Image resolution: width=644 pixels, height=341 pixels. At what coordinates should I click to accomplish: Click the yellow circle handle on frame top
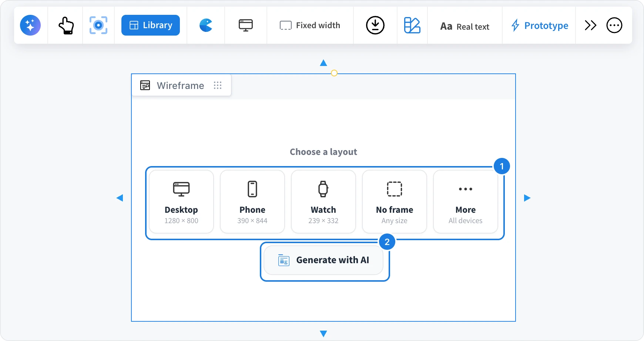pos(334,73)
